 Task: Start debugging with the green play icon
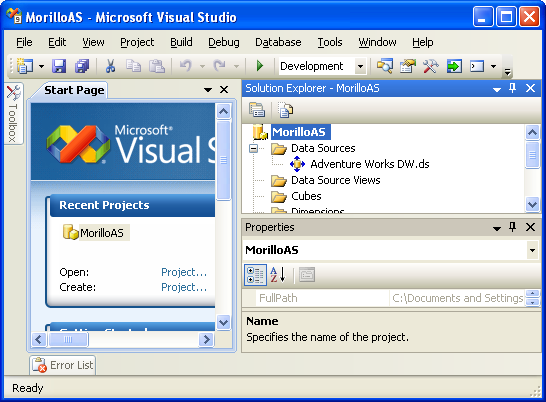(260, 66)
